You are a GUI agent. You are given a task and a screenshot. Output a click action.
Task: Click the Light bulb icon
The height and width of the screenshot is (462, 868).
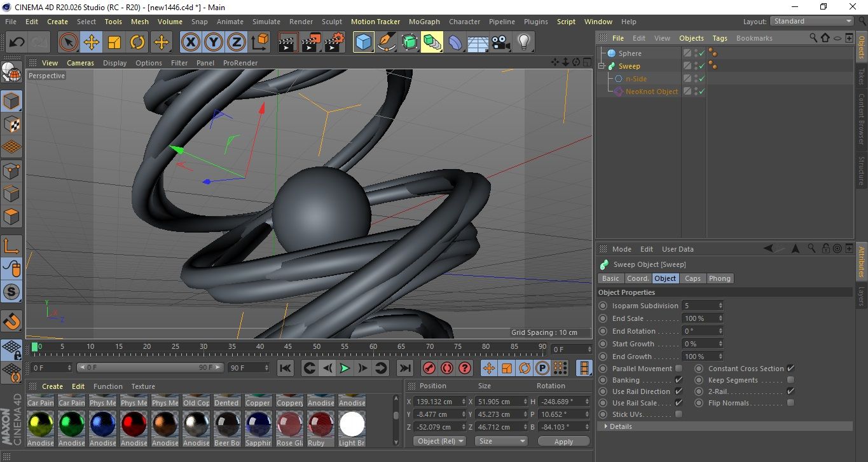point(523,43)
